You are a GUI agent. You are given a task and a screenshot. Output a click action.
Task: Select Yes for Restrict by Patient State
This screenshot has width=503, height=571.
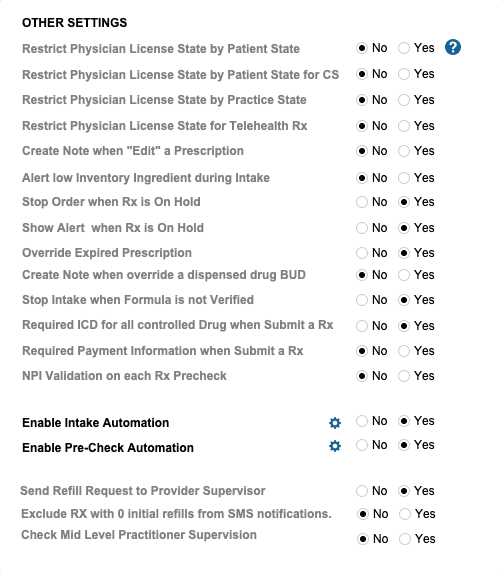404,48
